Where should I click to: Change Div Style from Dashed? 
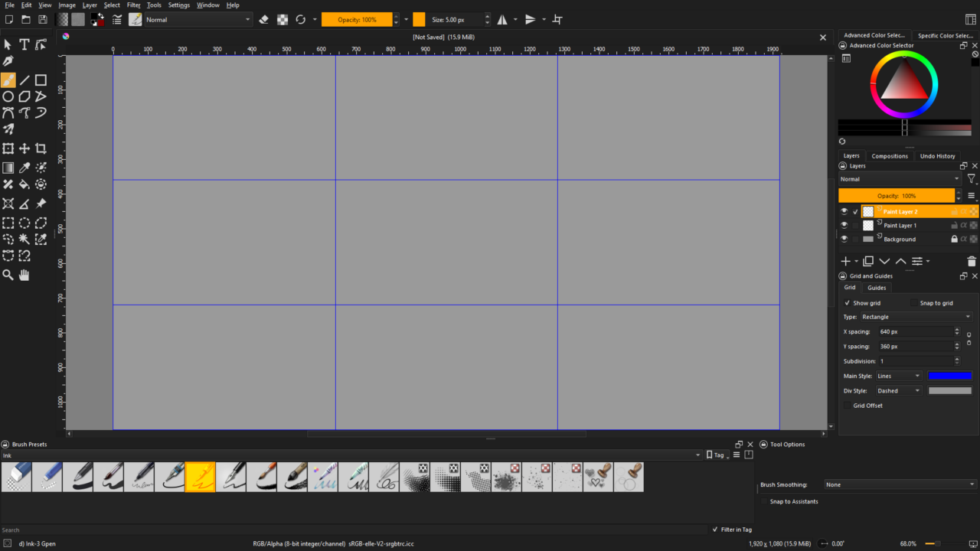click(x=897, y=390)
